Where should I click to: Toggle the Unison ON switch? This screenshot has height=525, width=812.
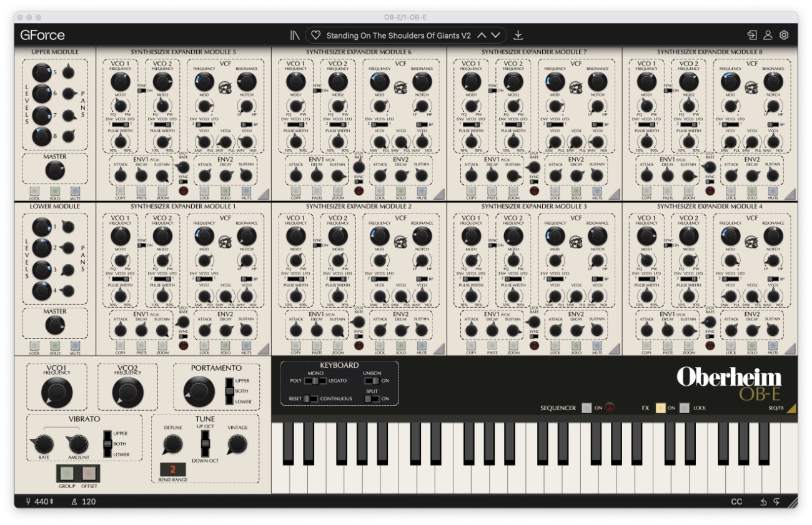click(x=372, y=380)
